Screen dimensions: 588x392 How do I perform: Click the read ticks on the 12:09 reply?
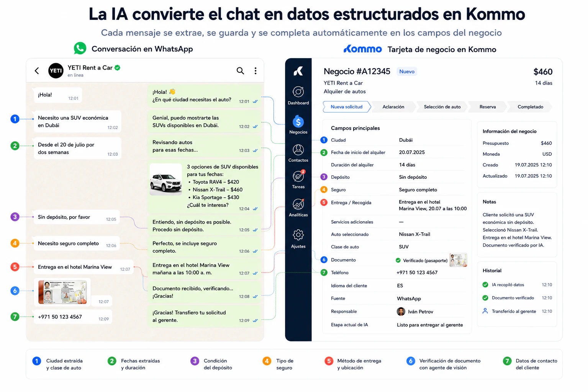(255, 321)
